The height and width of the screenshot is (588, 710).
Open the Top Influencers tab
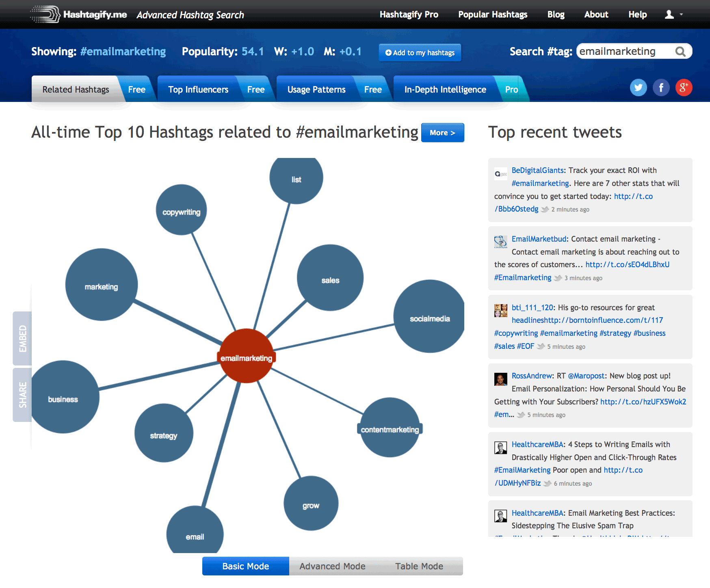pos(198,89)
